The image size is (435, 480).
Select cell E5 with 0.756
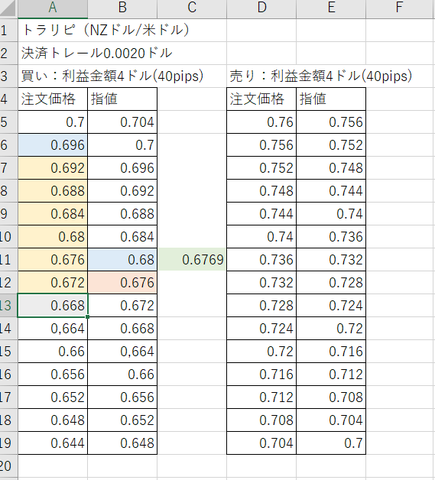click(331, 122)
